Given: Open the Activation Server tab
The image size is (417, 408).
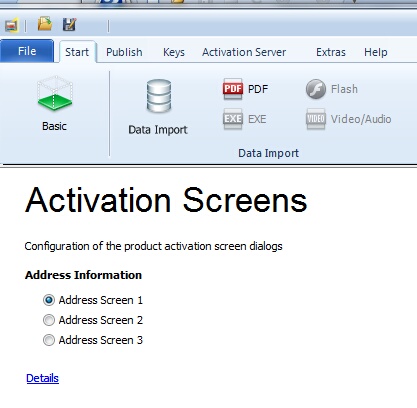Looking at the screenshot, I should click(244, 52).
